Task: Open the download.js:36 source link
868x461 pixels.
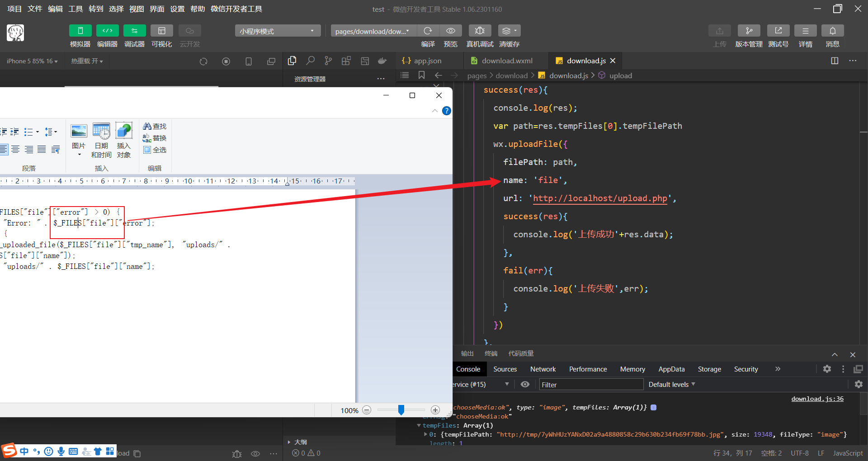Action: pos(817,399)
